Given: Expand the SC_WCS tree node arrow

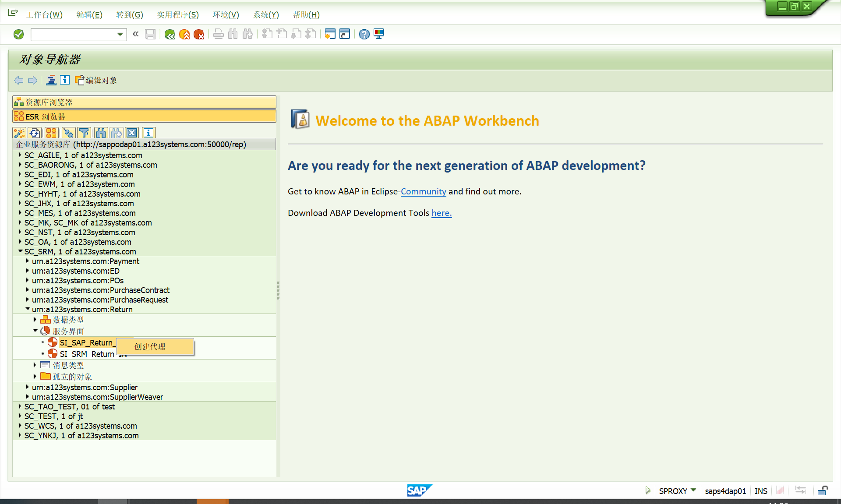Looking at the screenshot, I should tap(20, 426).
